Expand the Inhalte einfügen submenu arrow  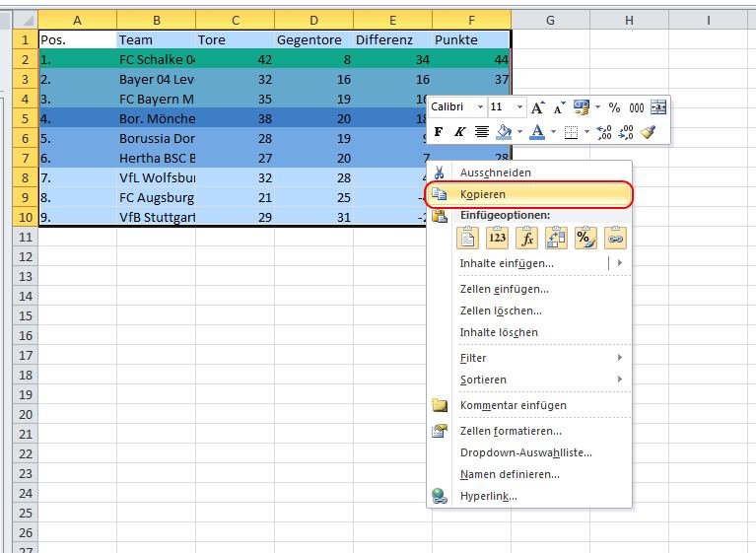pos(620,263)
